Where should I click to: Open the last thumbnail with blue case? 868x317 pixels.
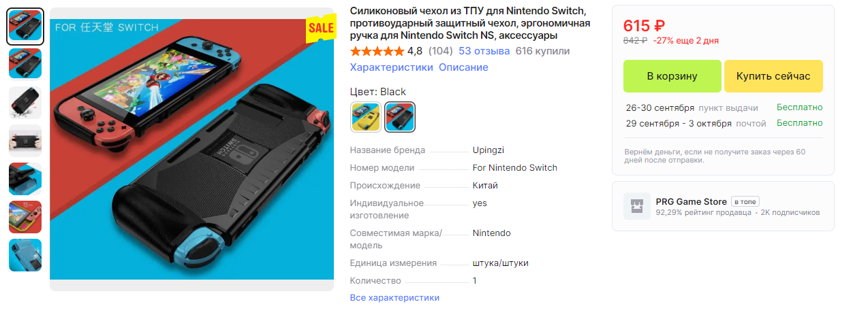coord(25,255)
